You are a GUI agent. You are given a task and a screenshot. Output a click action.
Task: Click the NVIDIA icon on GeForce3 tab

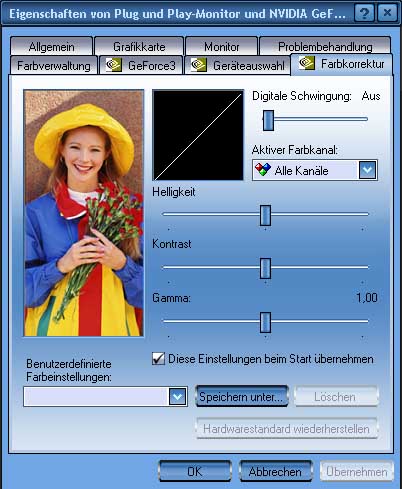tap(113, 65)
